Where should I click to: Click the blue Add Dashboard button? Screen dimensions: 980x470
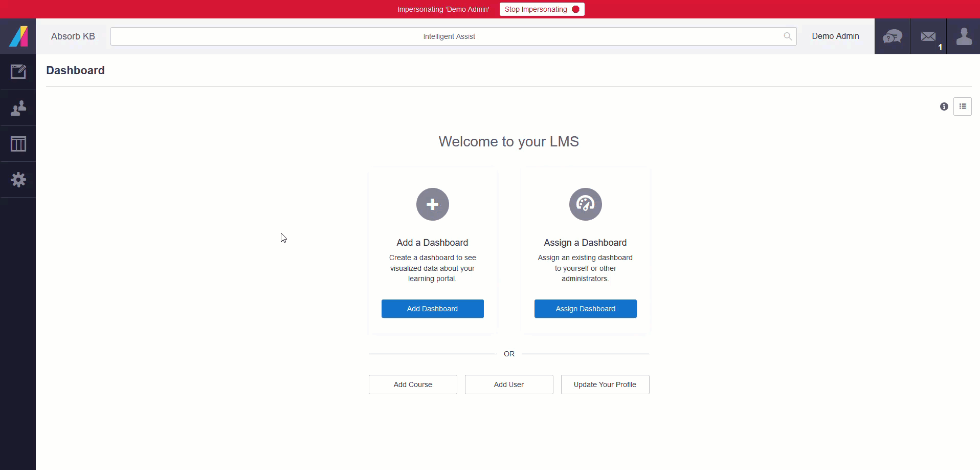[x=433, y=309]
